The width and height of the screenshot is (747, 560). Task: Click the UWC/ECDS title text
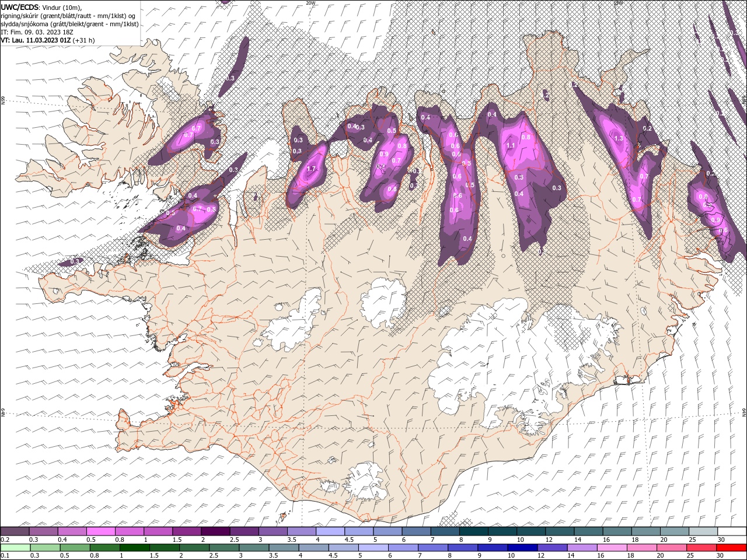(20, 6)
